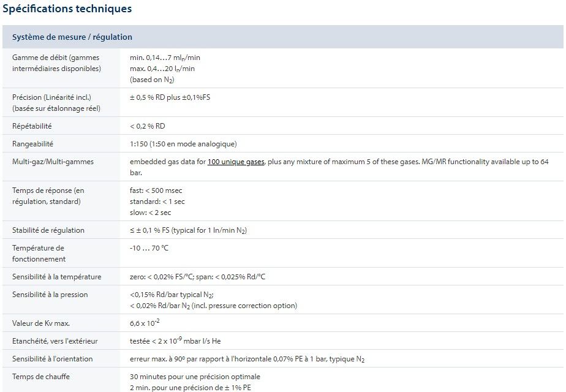Image resolution: width=566 pixels, height=392 pixels.
Task: Click the "Sensibilité à la pression" label
Action: coord(50,295)
